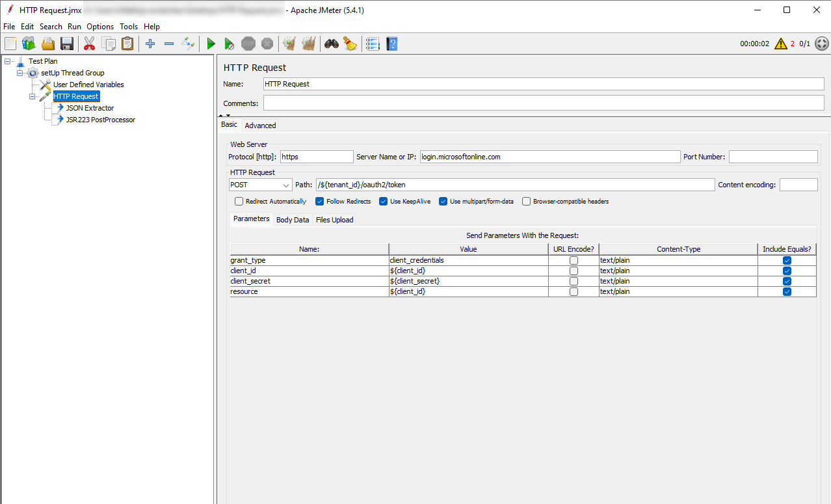Switch to the Advanced tab
Screen dimensions: 831x504
(x=260, y=125)
